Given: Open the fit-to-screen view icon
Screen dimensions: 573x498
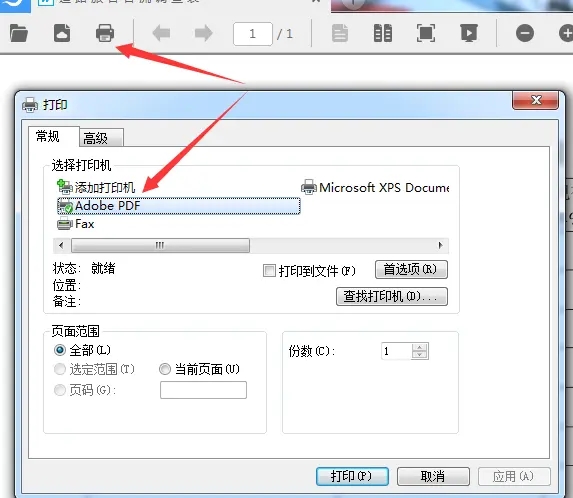Looking at the screenshot, I should (x=426, y=33).
